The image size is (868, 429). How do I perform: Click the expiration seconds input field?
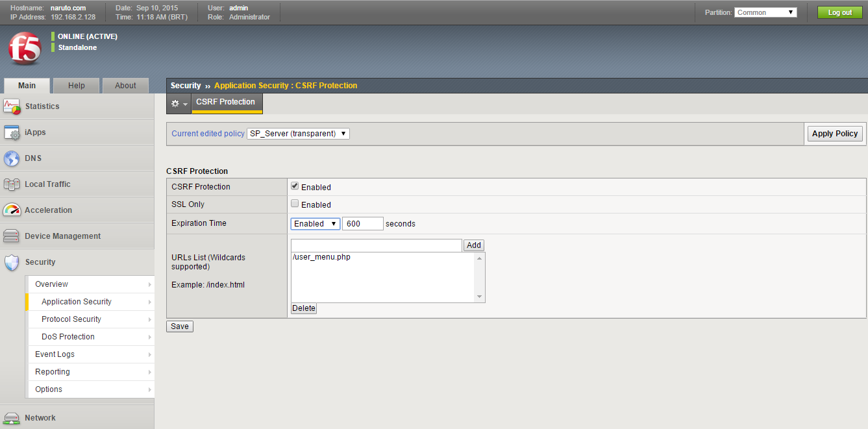[362, 224]
